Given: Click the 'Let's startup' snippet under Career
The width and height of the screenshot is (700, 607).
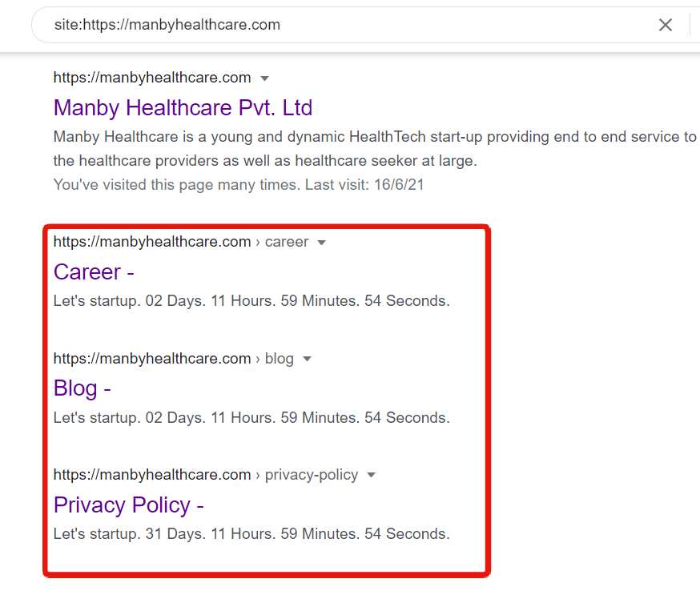Looking at the screenshot, I should pyautogui.click(x=251, y=301).
